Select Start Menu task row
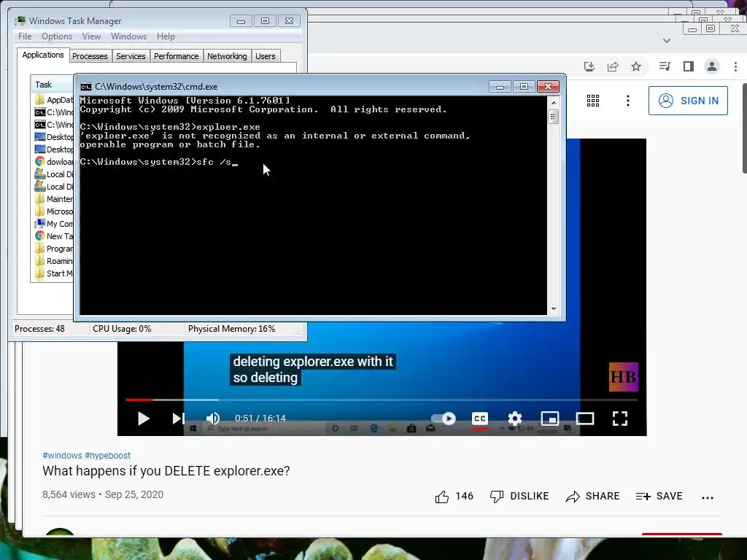Screen dimensions: 747x560 click(54, 273)
